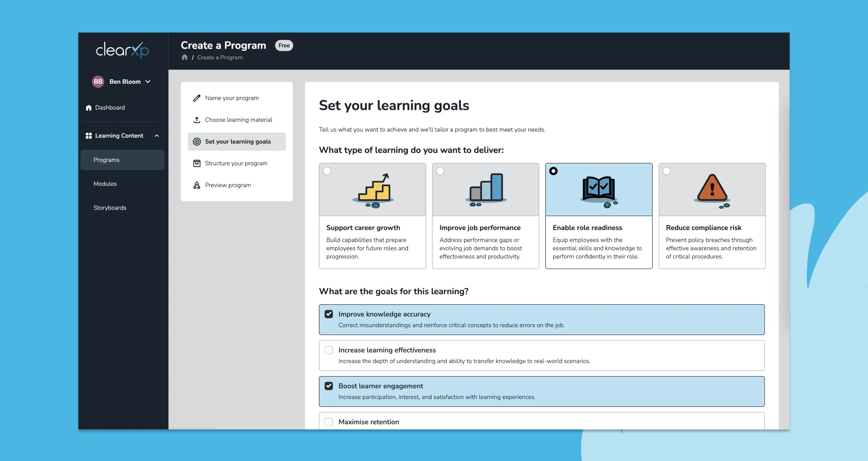Click the Structure your program layout icon
The width and height of the screenshot is (868, 461).
pos(197,163)
